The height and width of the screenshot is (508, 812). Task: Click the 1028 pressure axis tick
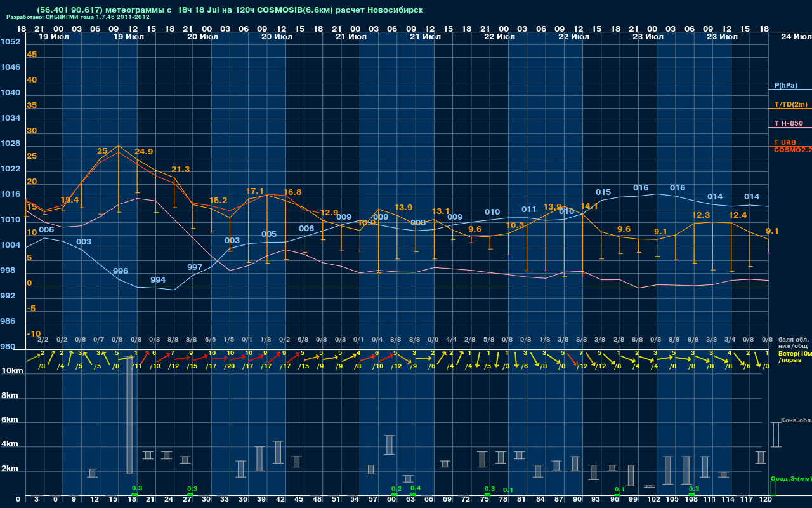point(10,144)
